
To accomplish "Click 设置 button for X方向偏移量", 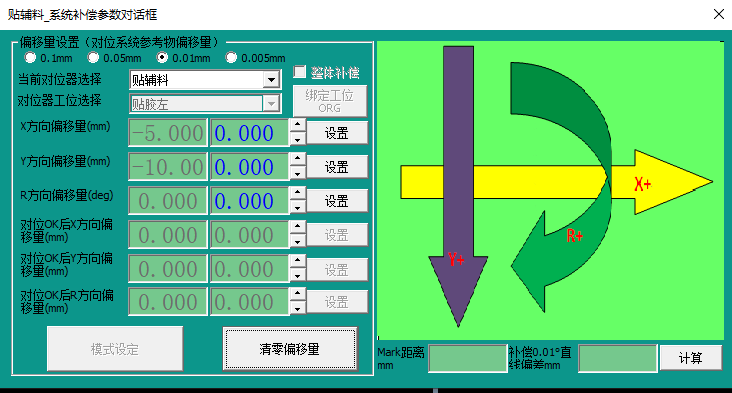I will click(337, 133).
